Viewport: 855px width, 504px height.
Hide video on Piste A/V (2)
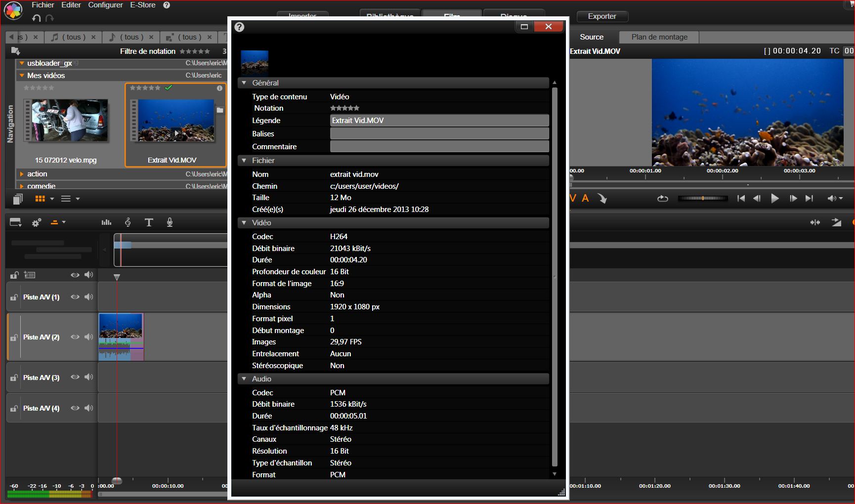coord(75,337)
